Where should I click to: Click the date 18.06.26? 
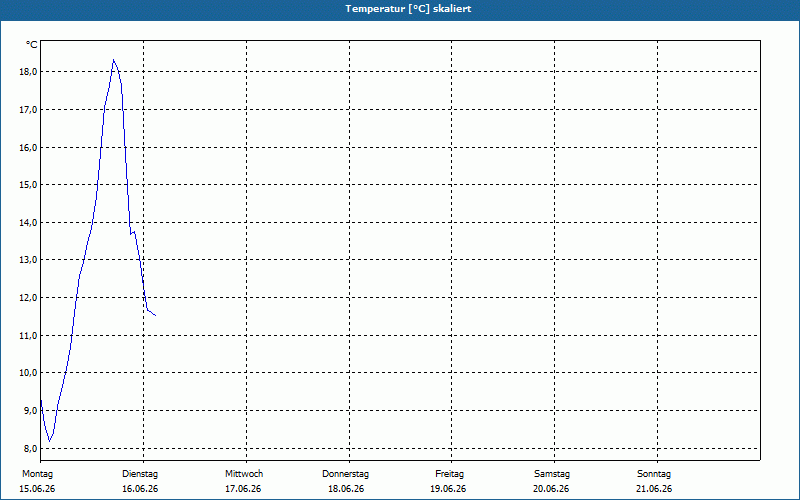point(346,489)
